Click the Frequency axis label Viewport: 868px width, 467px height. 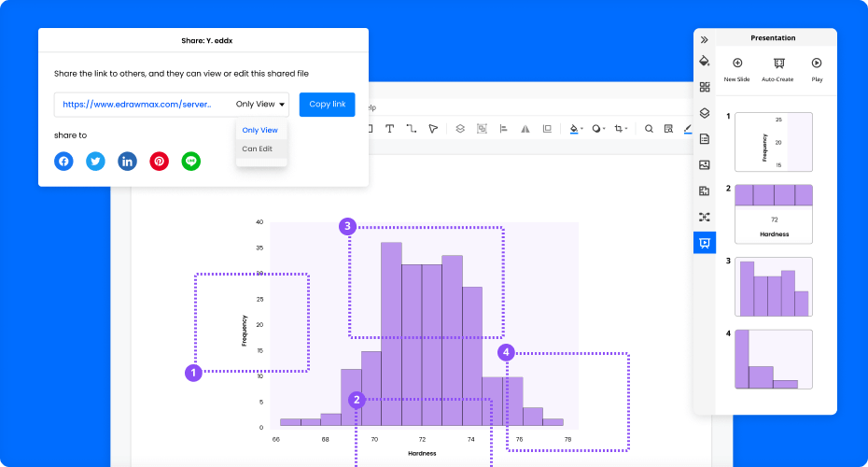pos(245,331)
